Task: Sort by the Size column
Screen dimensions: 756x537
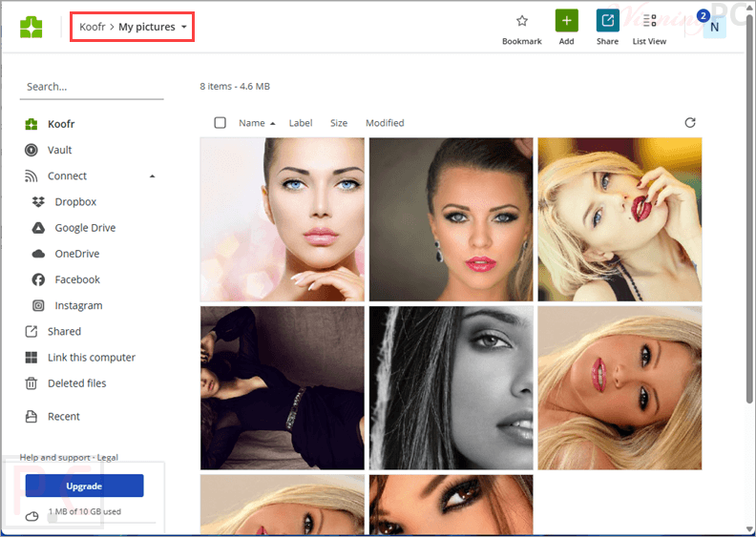Action: point(339,123)
